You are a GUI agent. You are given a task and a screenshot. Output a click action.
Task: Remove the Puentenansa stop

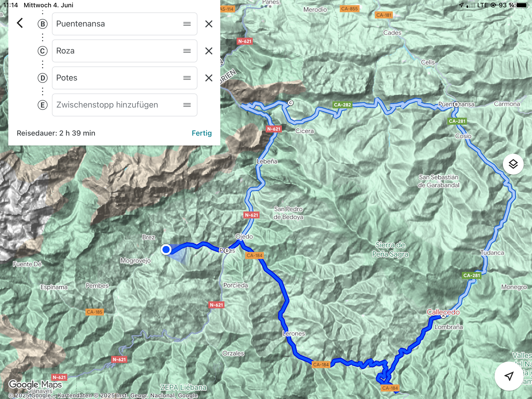click(x=209, y=24)
